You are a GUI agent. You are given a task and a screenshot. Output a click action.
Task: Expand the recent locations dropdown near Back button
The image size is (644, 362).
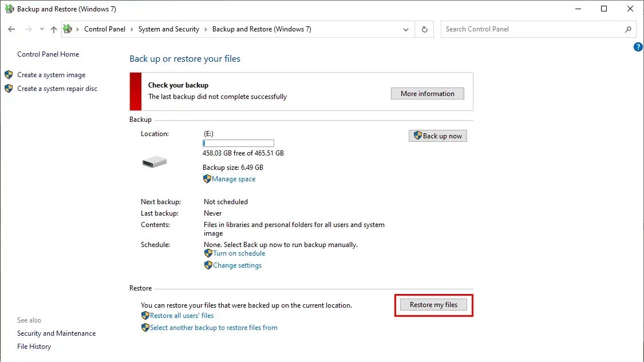pyautogui.click(x=41, y=29)
